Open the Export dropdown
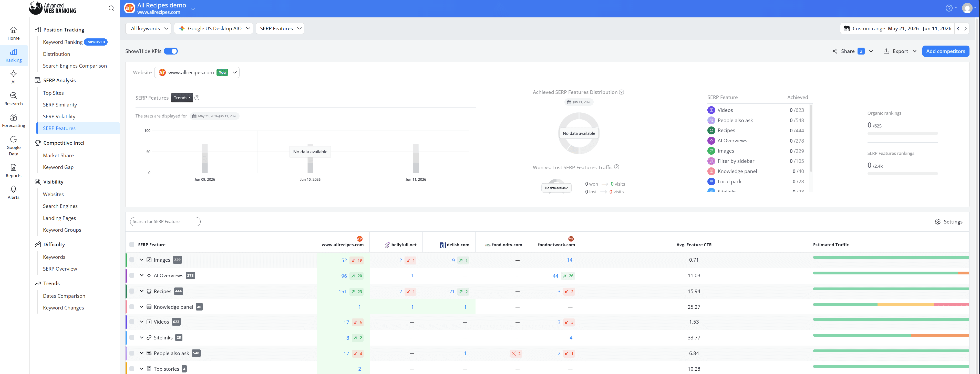980x374 pixels. [900, 51]
